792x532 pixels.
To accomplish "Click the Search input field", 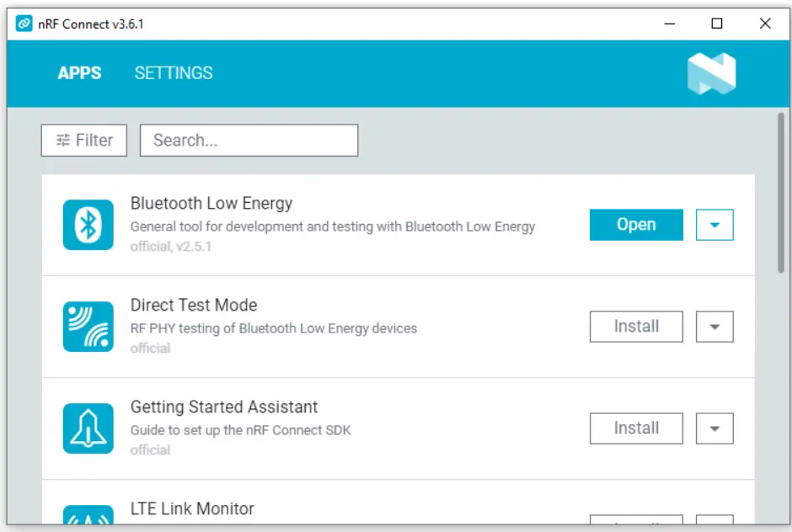I will pyautogui.click(x=249, y=140).
